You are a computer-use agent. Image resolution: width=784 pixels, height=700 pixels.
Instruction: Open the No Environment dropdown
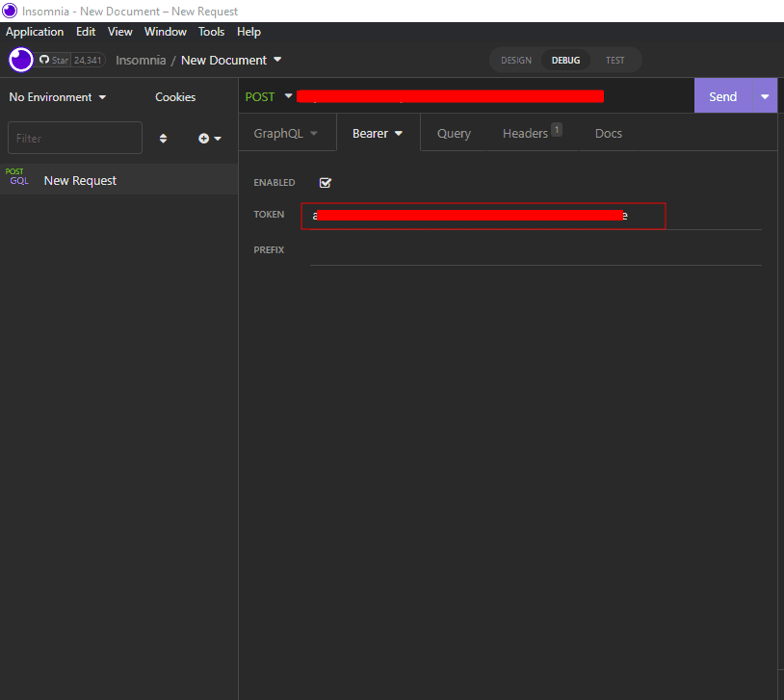(58, 97)
